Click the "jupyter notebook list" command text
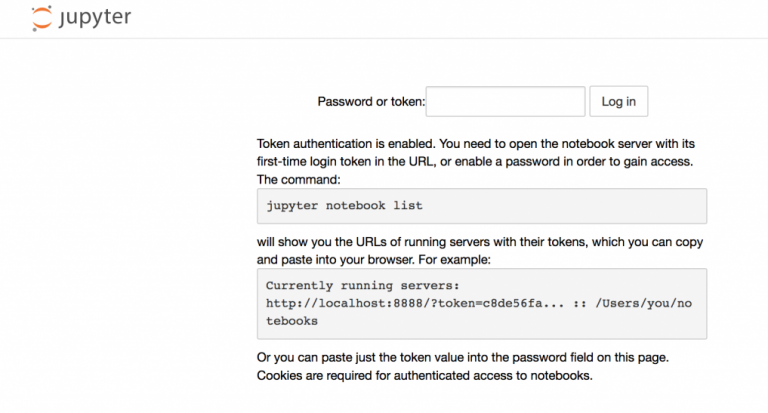 click(x=344, y=205)
